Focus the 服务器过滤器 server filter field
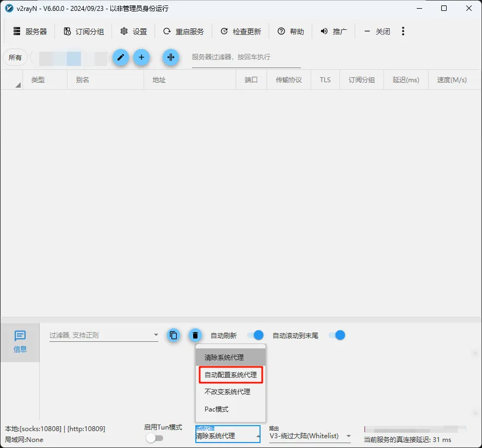The image size is (482, 448). pos(246,58)
